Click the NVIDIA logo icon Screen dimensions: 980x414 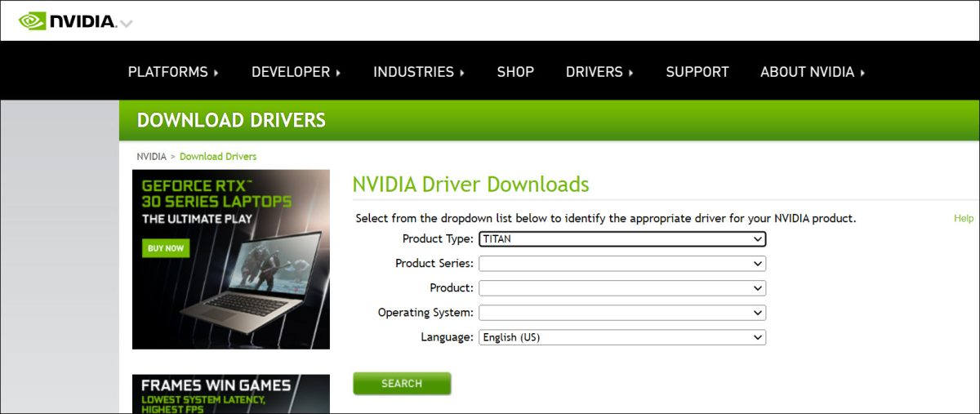pos(33,21)
